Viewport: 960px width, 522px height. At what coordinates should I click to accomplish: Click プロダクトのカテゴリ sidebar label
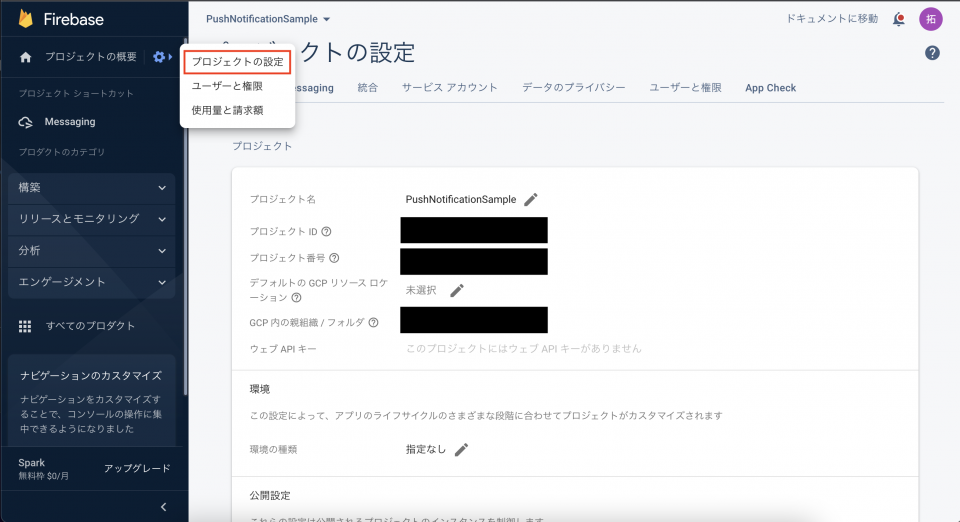pos(62,152)
